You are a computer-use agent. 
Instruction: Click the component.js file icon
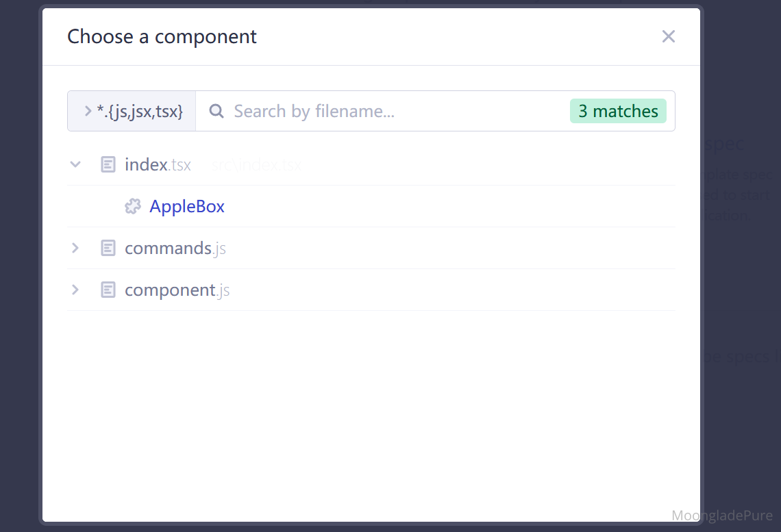108,290
